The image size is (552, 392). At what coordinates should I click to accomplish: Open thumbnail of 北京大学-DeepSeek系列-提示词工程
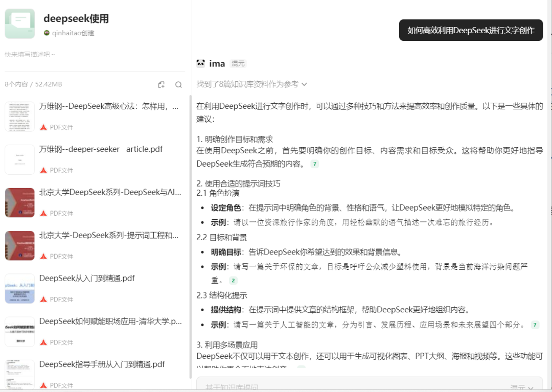pyautogui.click(x=20, y=246)
